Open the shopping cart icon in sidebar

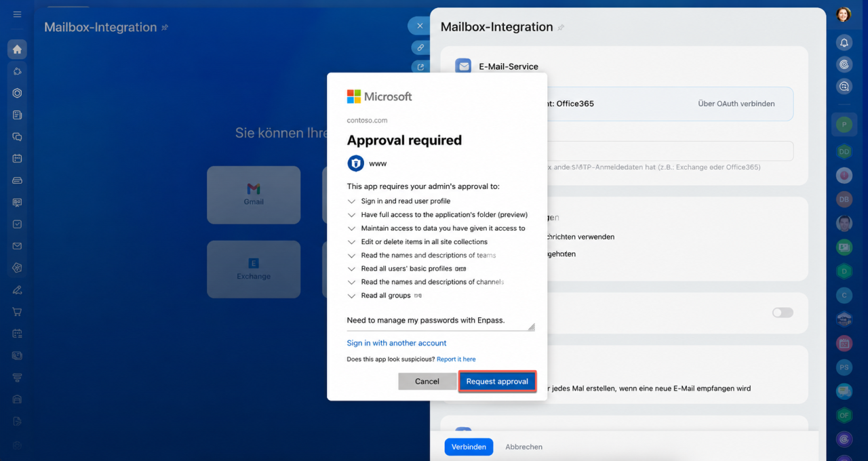(17, 312)
